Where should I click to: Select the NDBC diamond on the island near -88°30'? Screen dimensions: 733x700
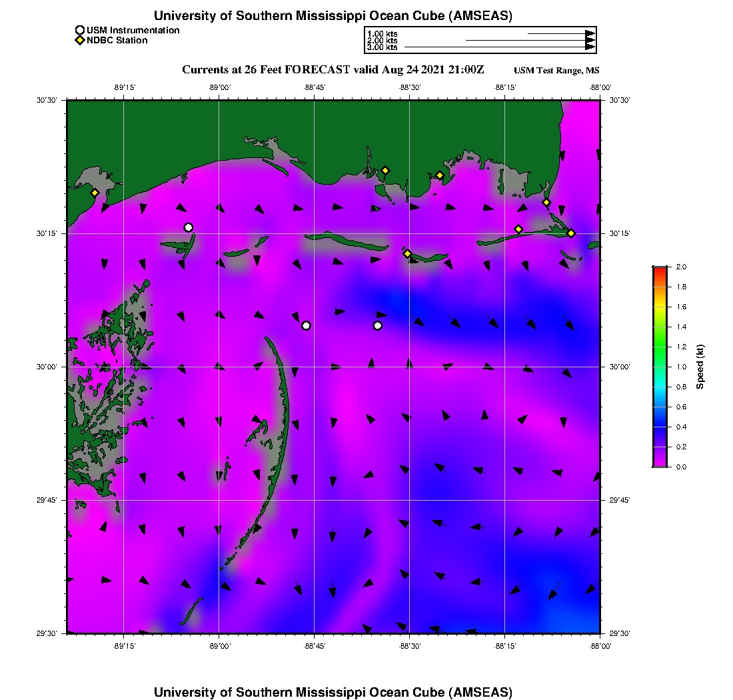[407, 253]
